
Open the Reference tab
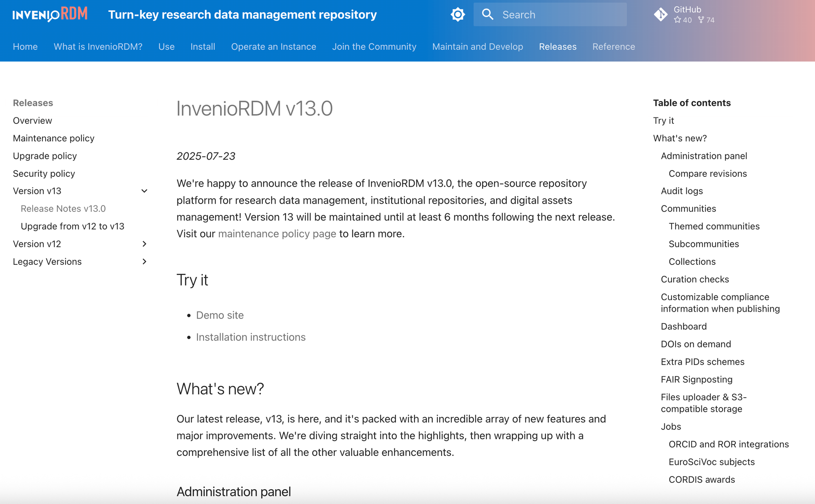613,47
